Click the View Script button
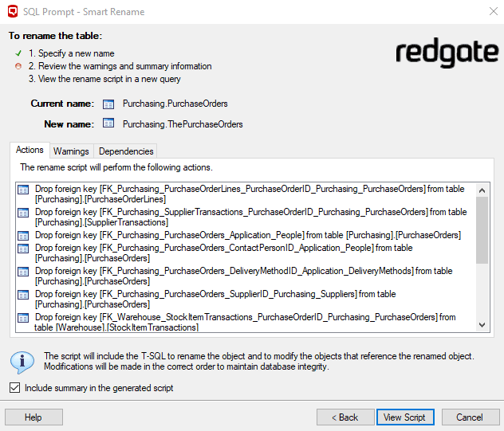Image resolution: width=504 pixels, height=431 pixels. pos(405,417)
